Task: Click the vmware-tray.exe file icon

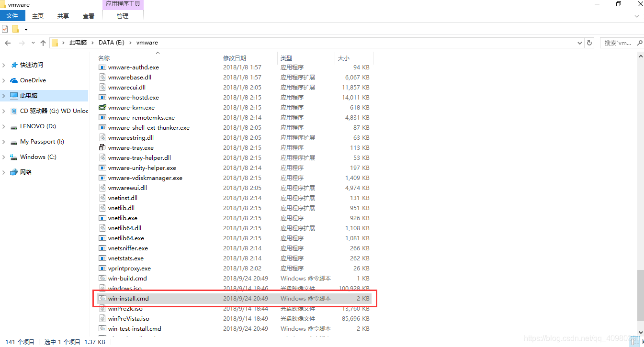Action: [x=102, y=148]
